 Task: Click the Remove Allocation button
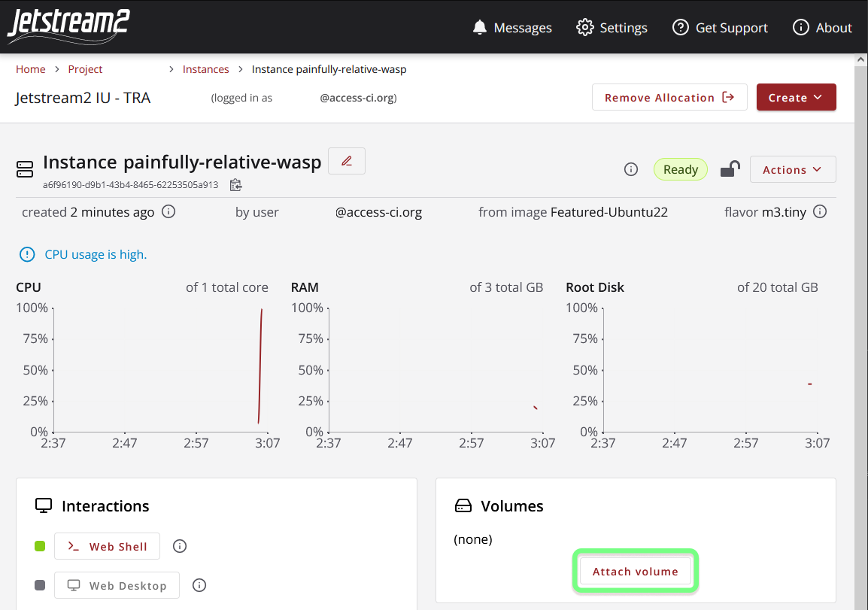(669, 97)
